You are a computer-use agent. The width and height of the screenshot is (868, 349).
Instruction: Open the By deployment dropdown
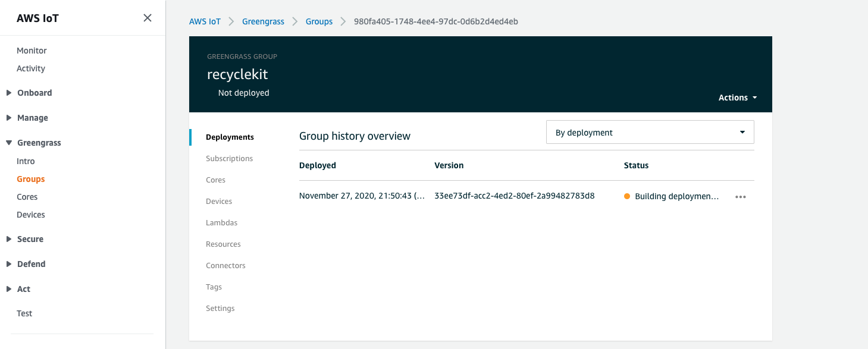click(650, 133)
